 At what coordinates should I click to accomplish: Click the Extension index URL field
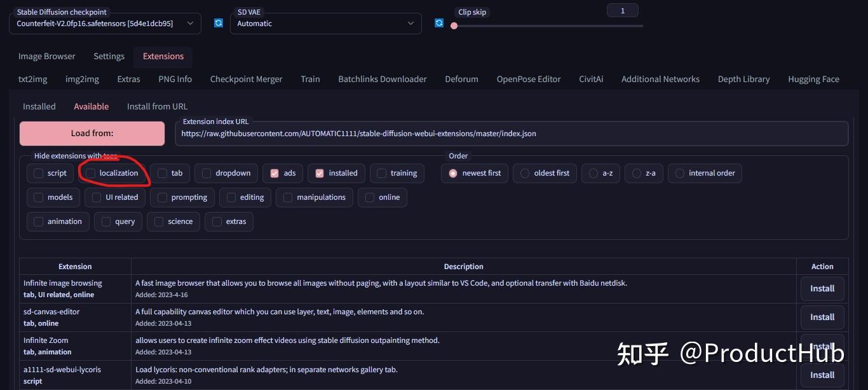pos(512,134)
